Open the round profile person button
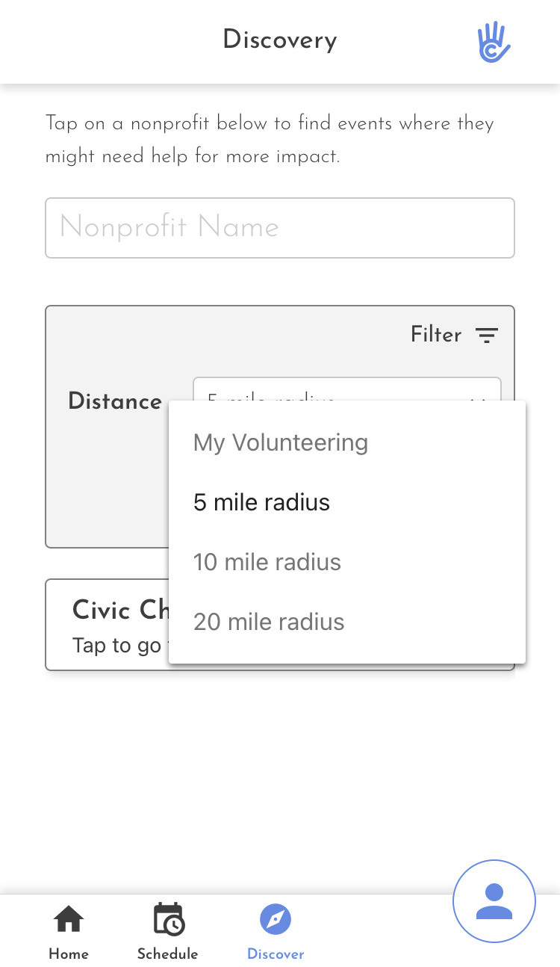Viewport: 560px width, 967px height. pyautogui.click(x=494, y=901)
